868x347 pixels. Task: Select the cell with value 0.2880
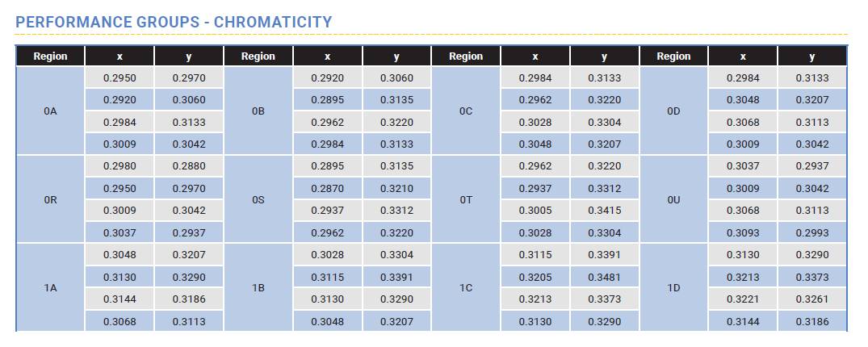coord(188,167)
